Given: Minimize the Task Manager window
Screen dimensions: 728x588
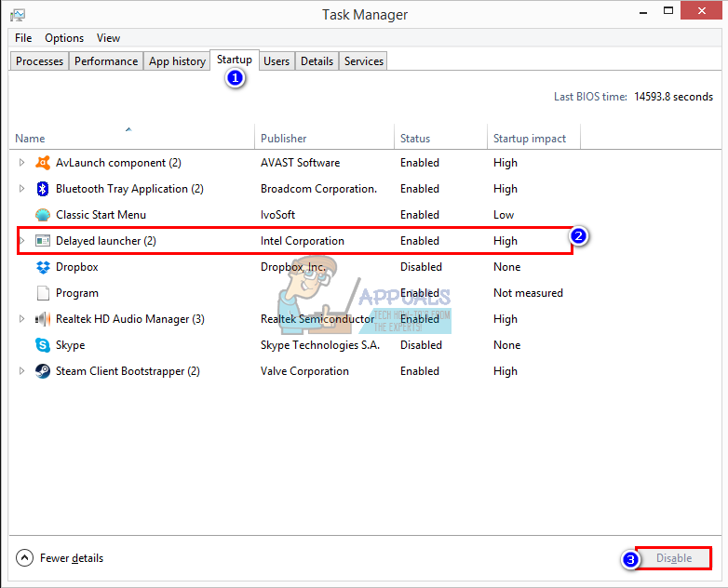Looking at the screenshot, I should click(x=643, y=11).
